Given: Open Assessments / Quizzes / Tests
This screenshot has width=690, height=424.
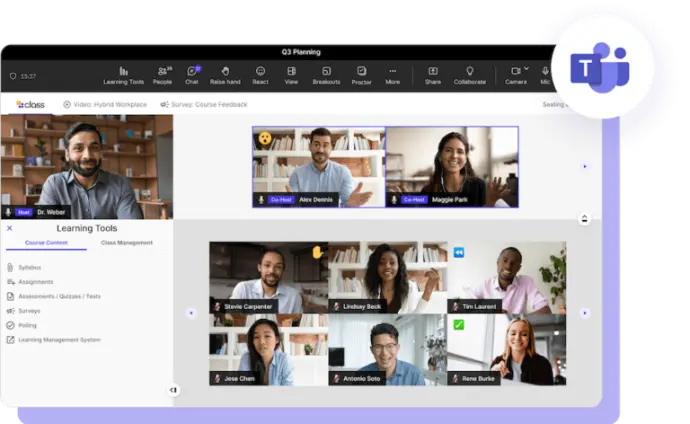Looking at the screenshot, I should tap(58, 296).
